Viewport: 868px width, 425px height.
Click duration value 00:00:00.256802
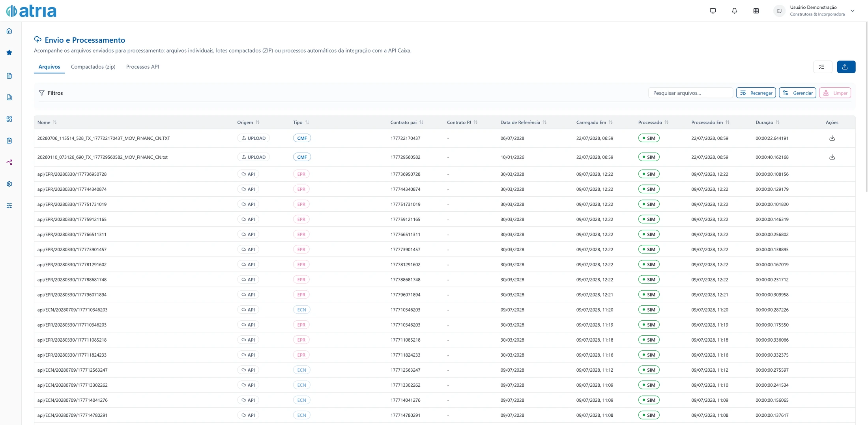click(772, 235)
